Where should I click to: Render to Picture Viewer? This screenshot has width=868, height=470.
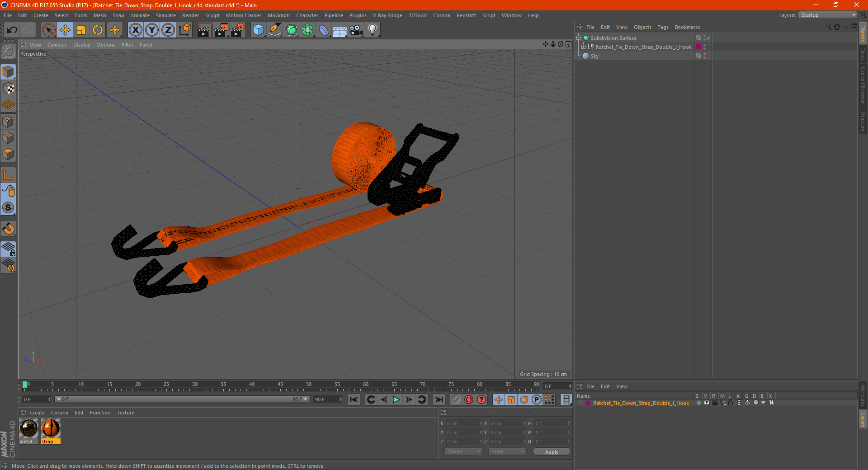(x=221, y=30)
